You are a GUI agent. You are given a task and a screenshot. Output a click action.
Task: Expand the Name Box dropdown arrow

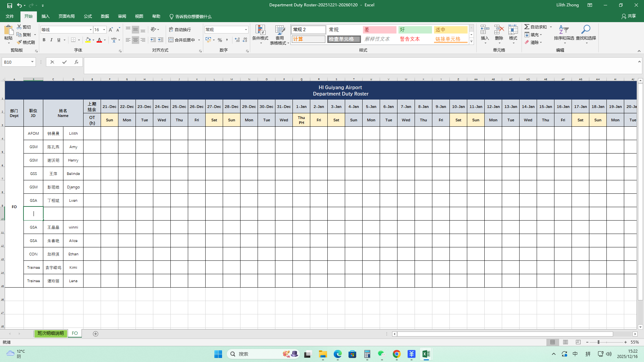point(32,62)
